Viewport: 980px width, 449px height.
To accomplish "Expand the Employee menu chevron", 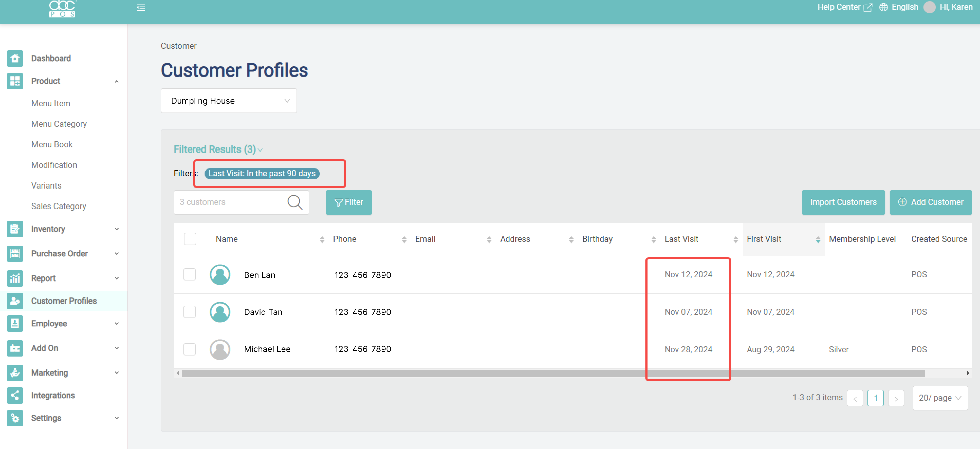I will [117, 324].
